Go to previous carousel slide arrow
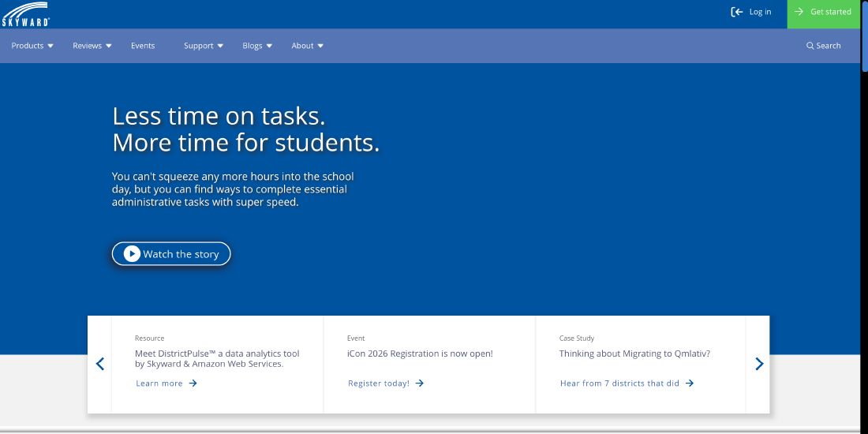The image size is (868, 434). (x=100, y=364)
